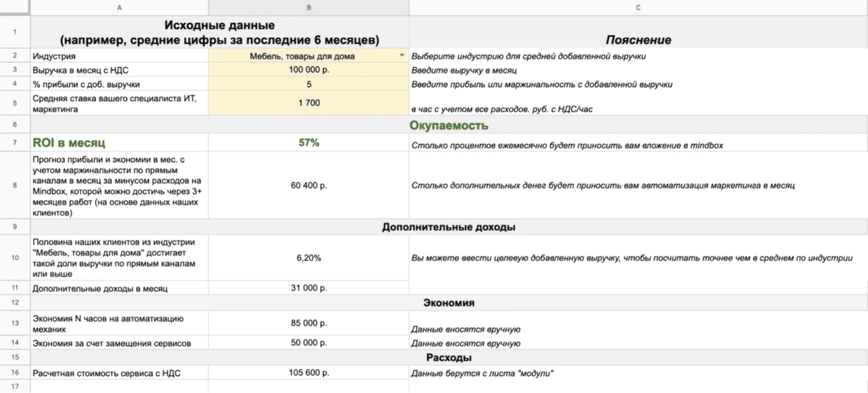Click 'Выберите индустрию для средней добавленной выручки' note
868x393 pixels.
528,56
